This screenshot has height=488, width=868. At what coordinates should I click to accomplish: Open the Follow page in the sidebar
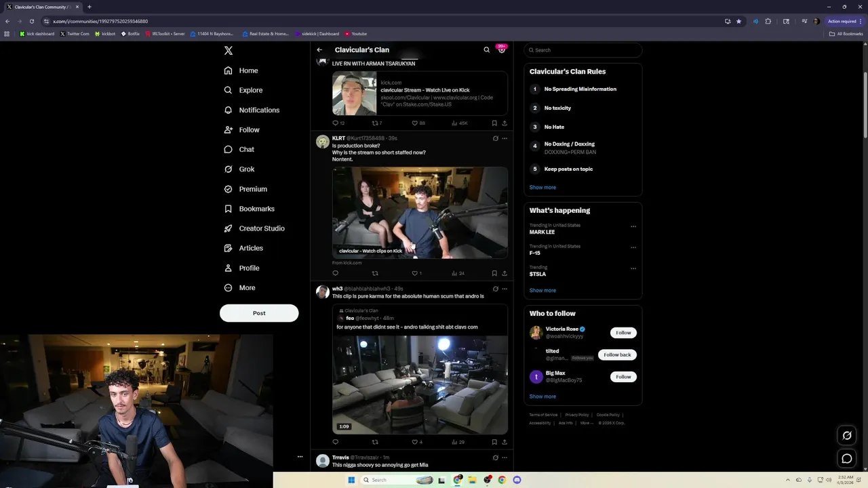coord(242,129)
